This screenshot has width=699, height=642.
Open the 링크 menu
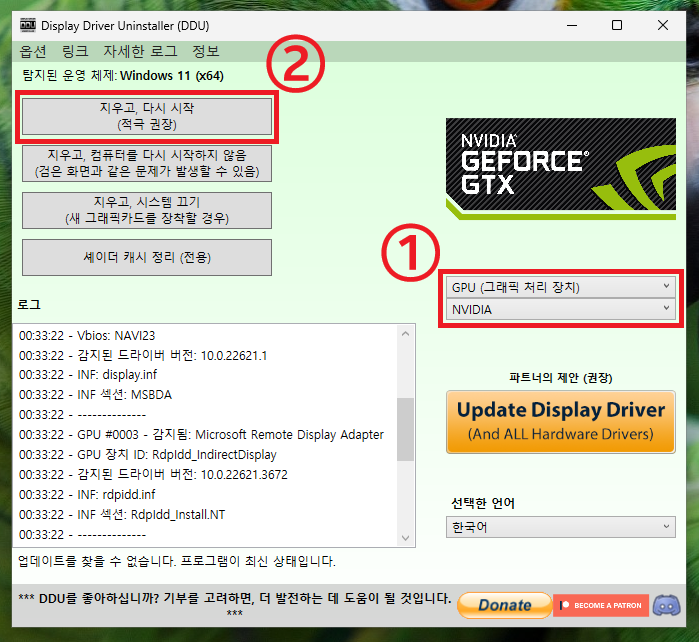click(75, 51)
